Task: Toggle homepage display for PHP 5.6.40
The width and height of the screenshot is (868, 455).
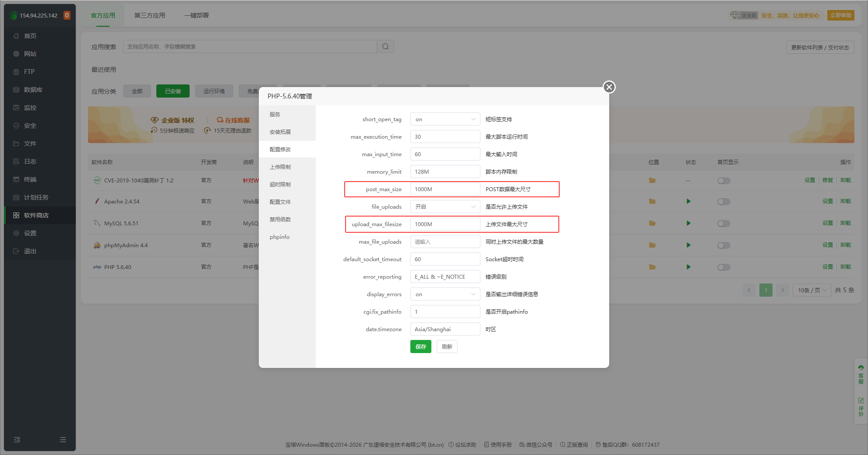Action: (723, 267)
